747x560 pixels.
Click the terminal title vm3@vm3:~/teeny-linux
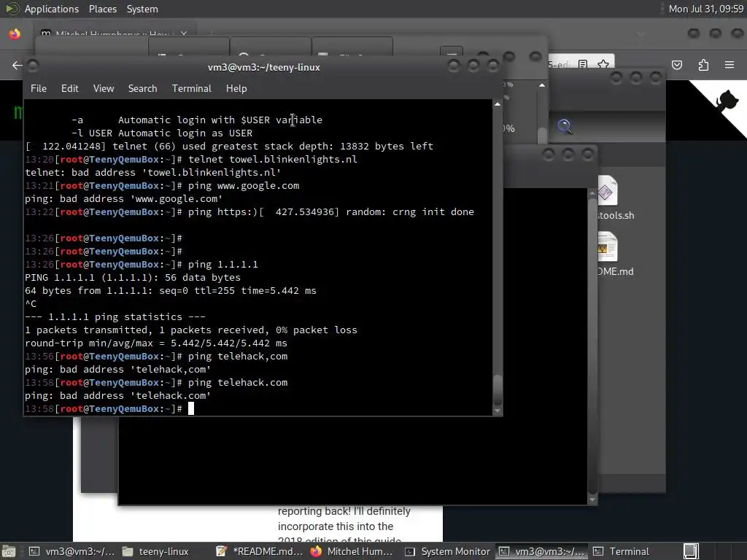tap(263, 67)
